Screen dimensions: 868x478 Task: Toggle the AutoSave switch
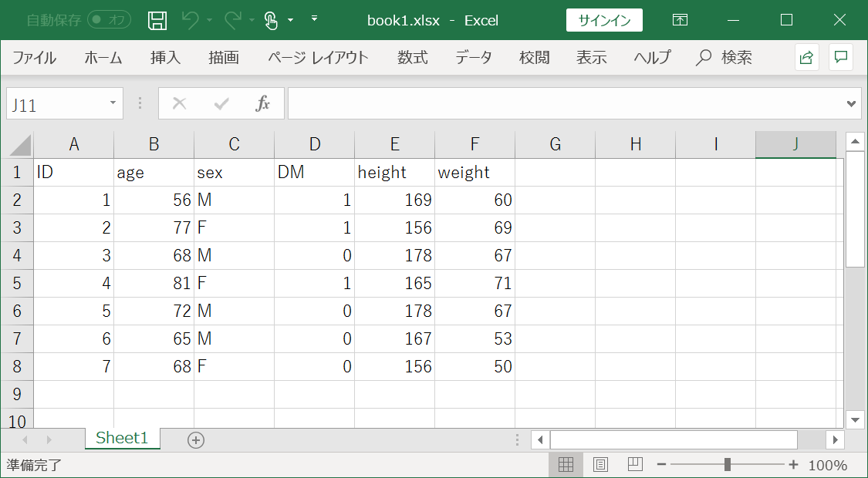pos(109,20)
